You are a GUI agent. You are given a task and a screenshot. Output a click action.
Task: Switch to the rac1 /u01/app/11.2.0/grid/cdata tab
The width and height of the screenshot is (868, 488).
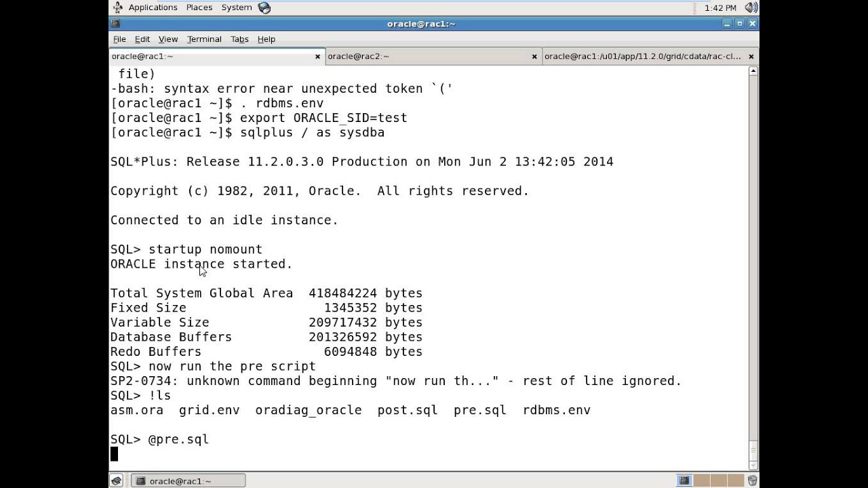click(650, 56)
